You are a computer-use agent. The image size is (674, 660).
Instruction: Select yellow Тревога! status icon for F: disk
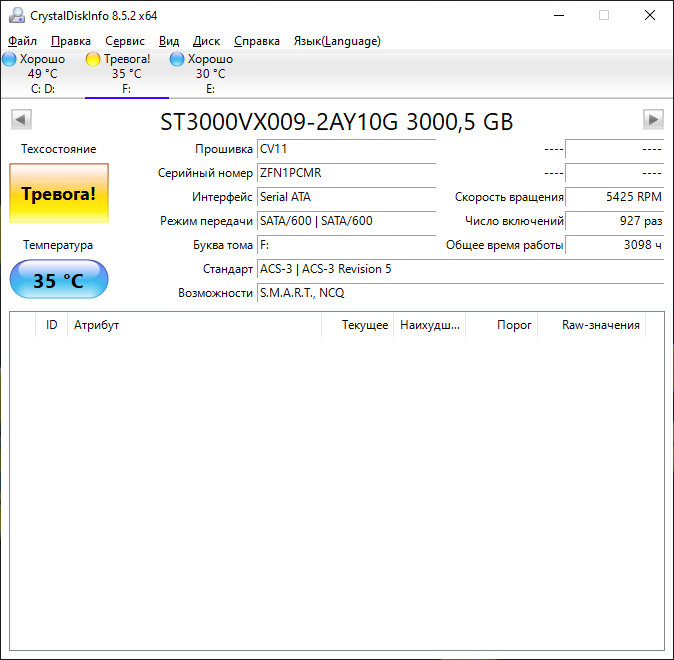click(x=93, y=59)
